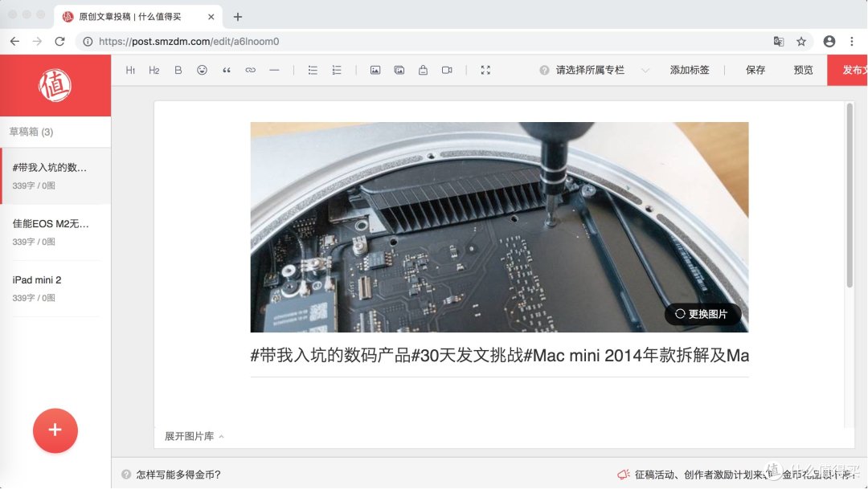Click the help icon beside 怎样写能多得金币
The image size is (868, 489).
126,475
